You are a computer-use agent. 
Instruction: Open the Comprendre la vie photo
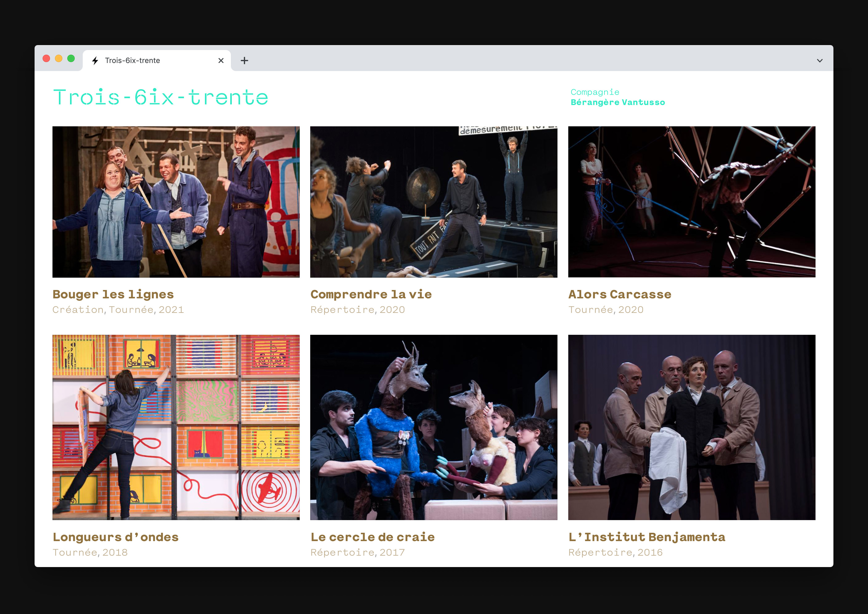(x=434, y=202)
